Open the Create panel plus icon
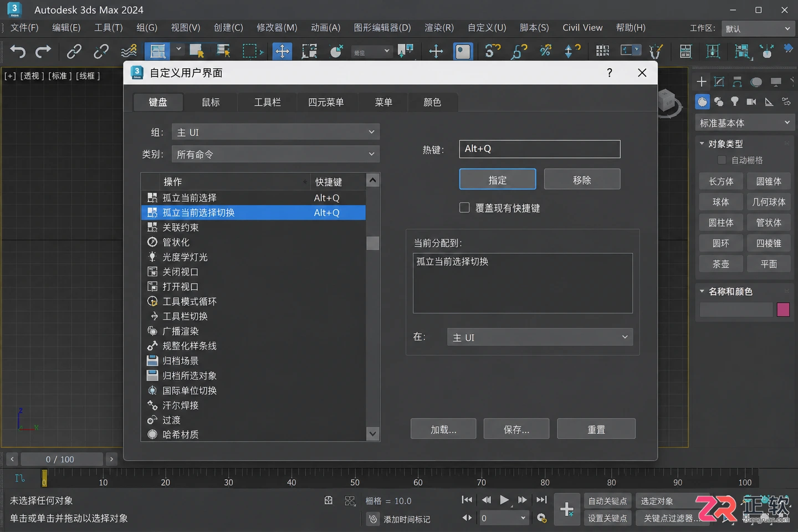Viewport: 798px width, 532px height. (x=702, y=82)
